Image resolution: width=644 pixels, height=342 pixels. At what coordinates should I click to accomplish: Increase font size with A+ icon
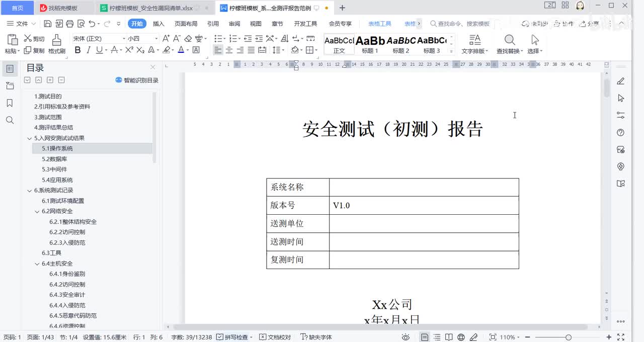pos(166,38)
